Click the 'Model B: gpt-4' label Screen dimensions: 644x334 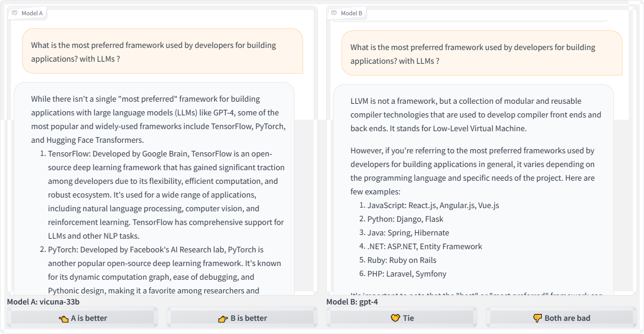353,301
